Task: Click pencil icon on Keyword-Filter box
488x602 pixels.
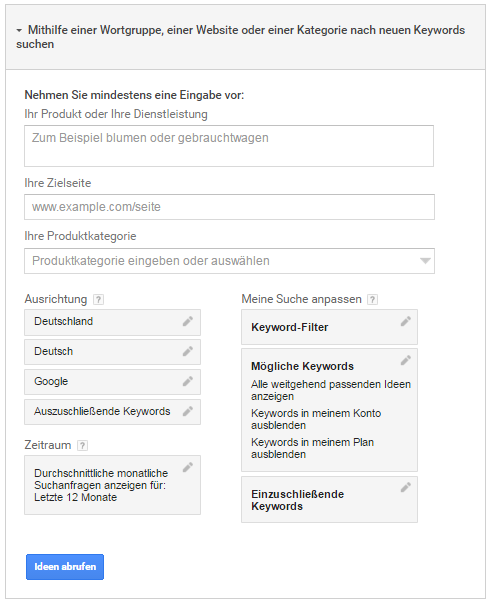Action: click(x=405, y=321)
